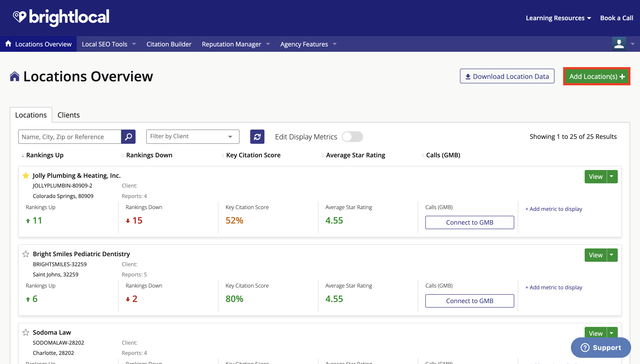Open Filter by Client dropdown
Viewport: 640px width, 364px height.
tap(193, 136)
